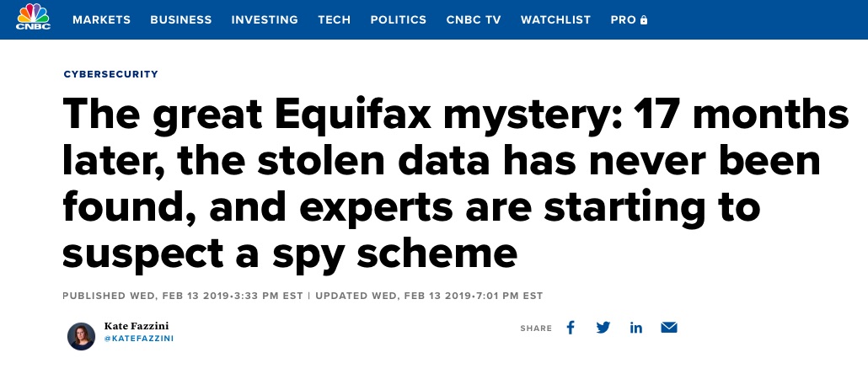868x374 pixels.
Task: Click the published date timestamp line
Action: [x=183, y=296]
